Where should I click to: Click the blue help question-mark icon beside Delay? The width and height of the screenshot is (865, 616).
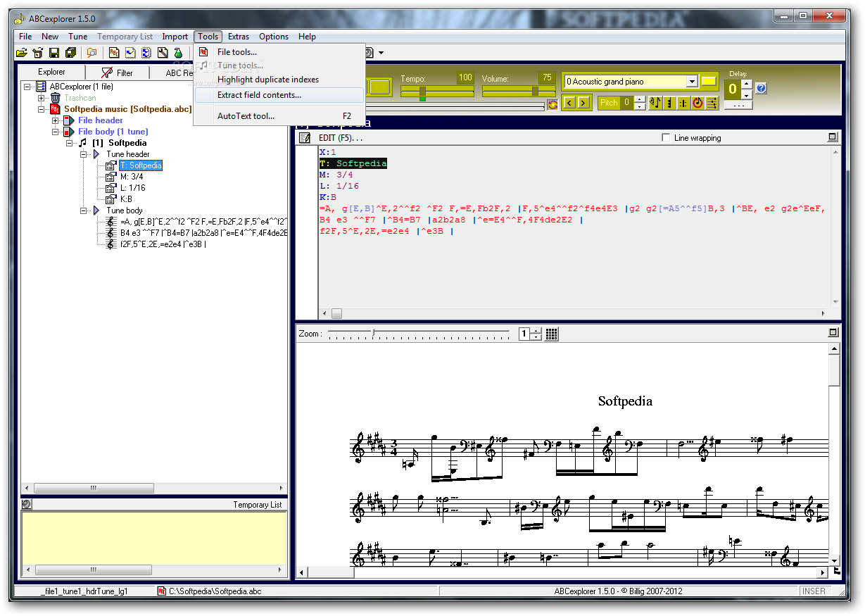[761, 88]
